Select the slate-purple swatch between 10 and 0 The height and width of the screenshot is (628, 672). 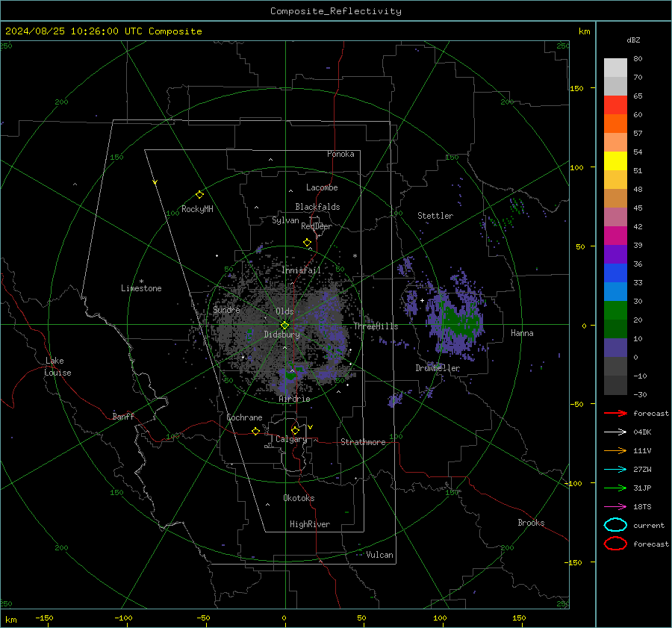tap(615, 348)
